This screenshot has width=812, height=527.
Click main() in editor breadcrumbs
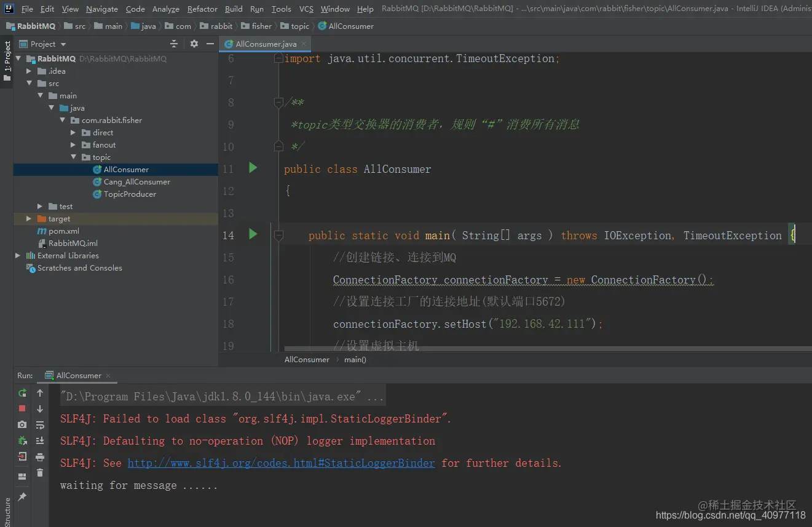355,359
